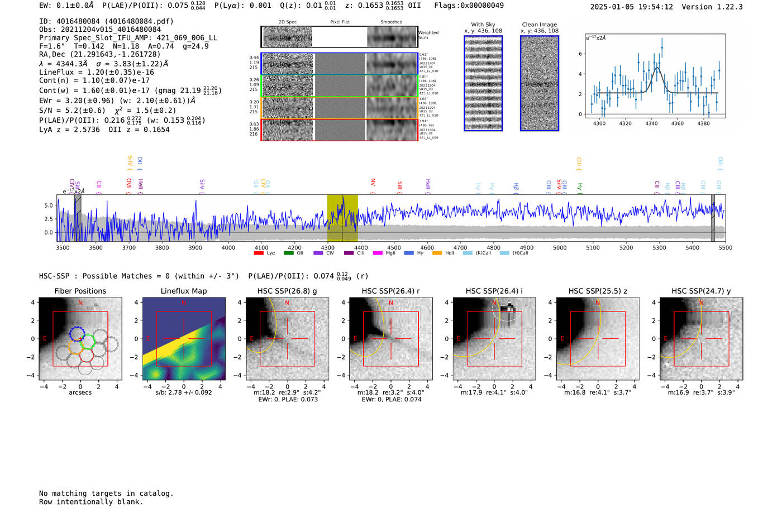Click the 'Pixel Flat' column header

click(340, 22)
